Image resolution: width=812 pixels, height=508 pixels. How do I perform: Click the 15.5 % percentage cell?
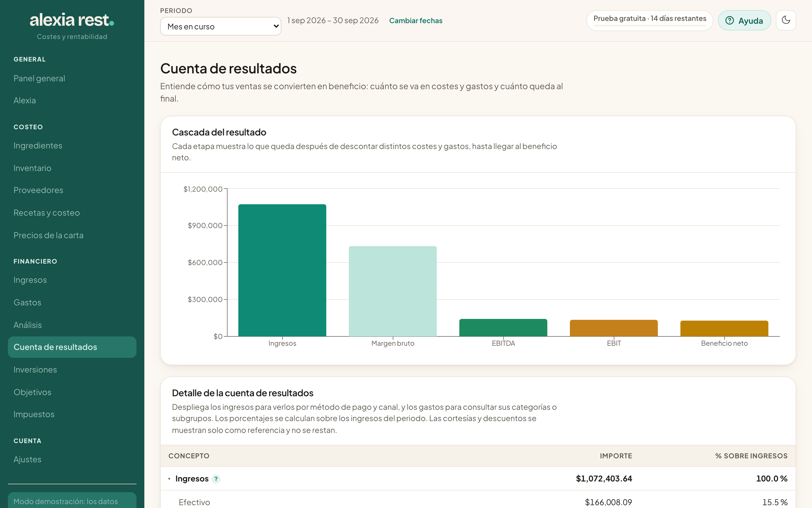pyautogui.click(x=775, y=502)
